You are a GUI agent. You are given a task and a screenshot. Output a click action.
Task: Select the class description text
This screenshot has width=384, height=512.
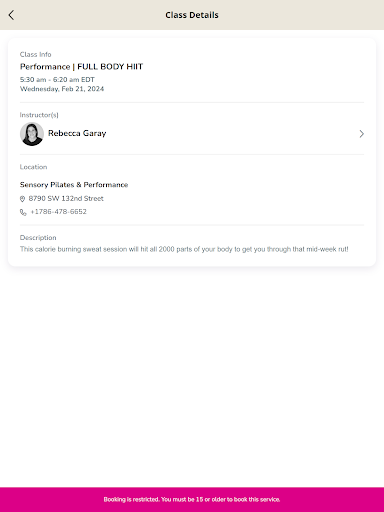tap(184, 249)
